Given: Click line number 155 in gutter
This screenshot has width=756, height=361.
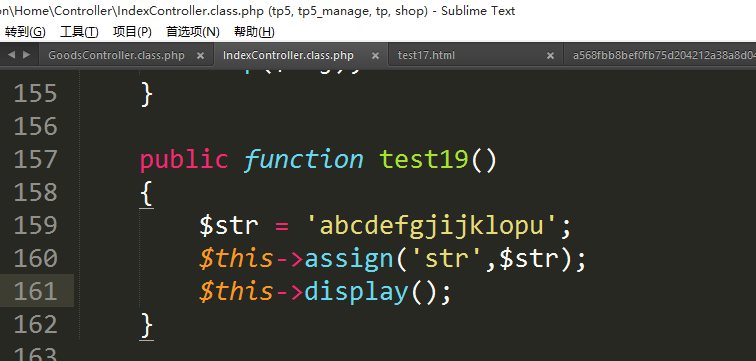Looking at the screenshot, I should point(36,93).
